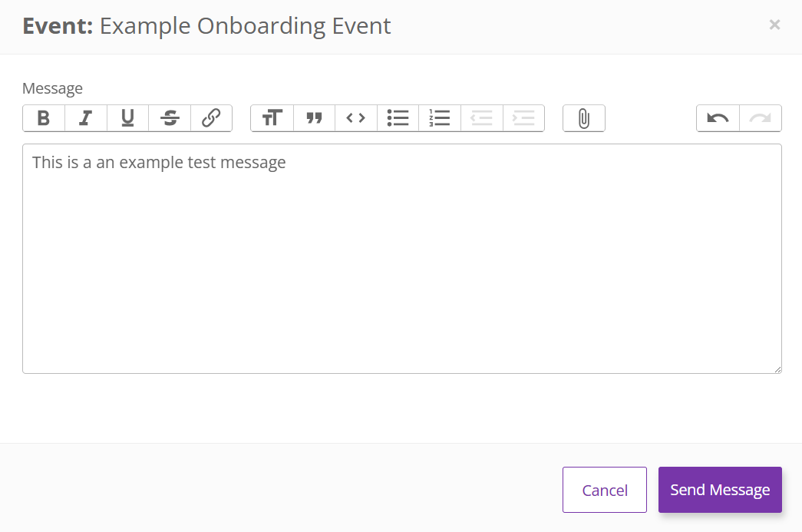Increase the indent level

coord(523,118)
